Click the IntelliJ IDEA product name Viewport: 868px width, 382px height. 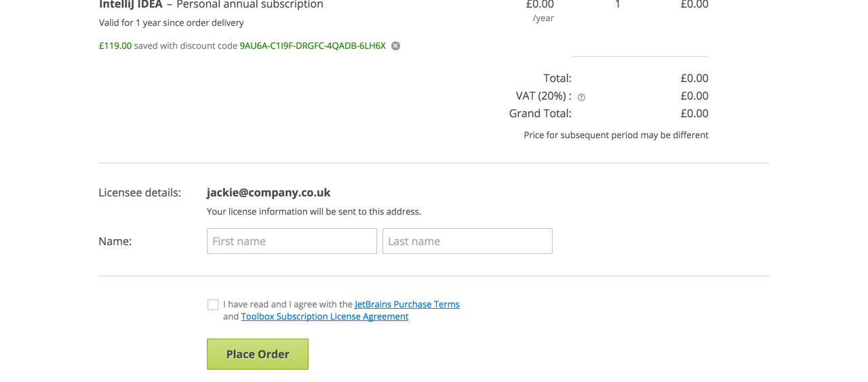click(131, 5)
